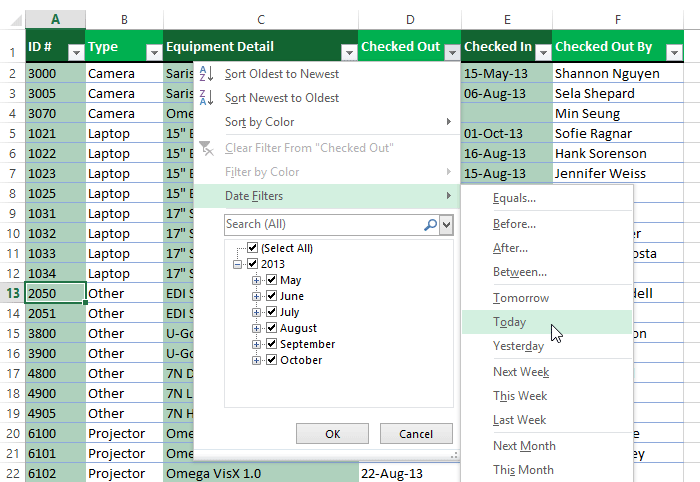
Task: Uncheck the July checkbox
Action: tap(271, 312)
